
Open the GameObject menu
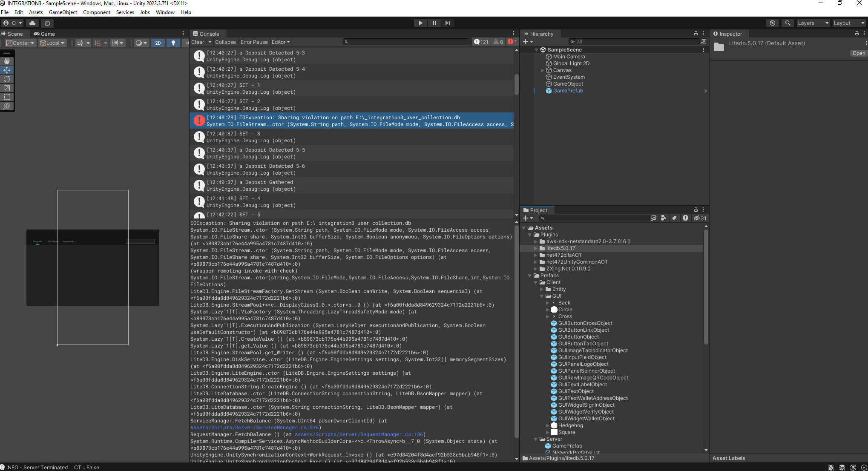(x=63, y=12)
